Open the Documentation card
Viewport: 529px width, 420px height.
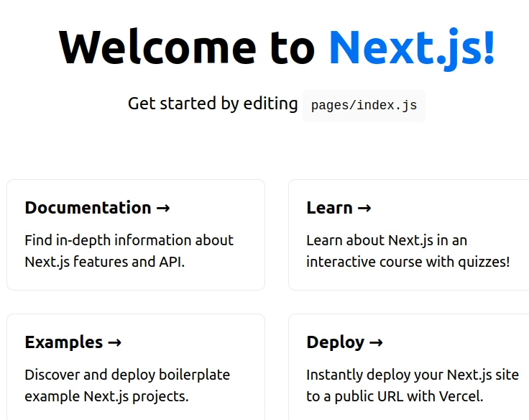[136, 234]
